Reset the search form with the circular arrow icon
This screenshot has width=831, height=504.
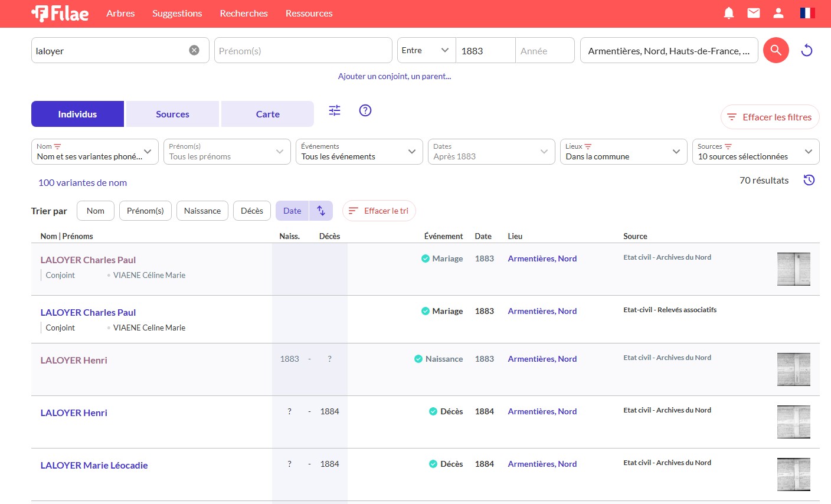[807, 51]
